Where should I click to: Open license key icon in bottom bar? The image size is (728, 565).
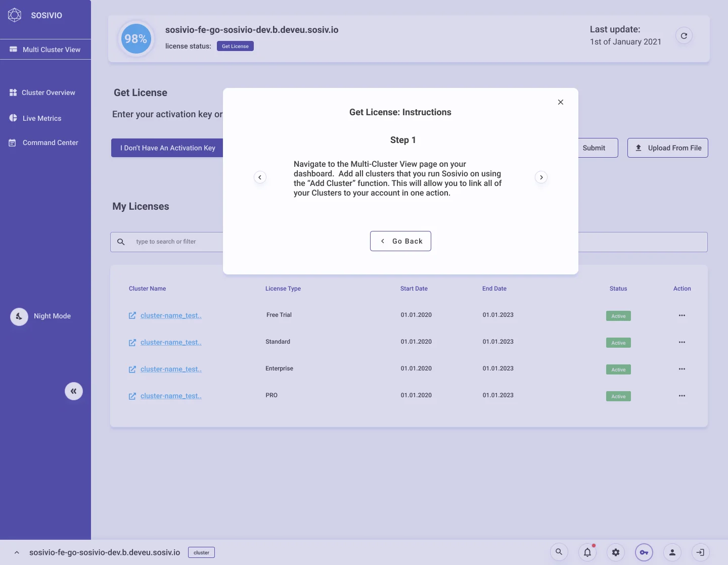(x=644, y=552)
